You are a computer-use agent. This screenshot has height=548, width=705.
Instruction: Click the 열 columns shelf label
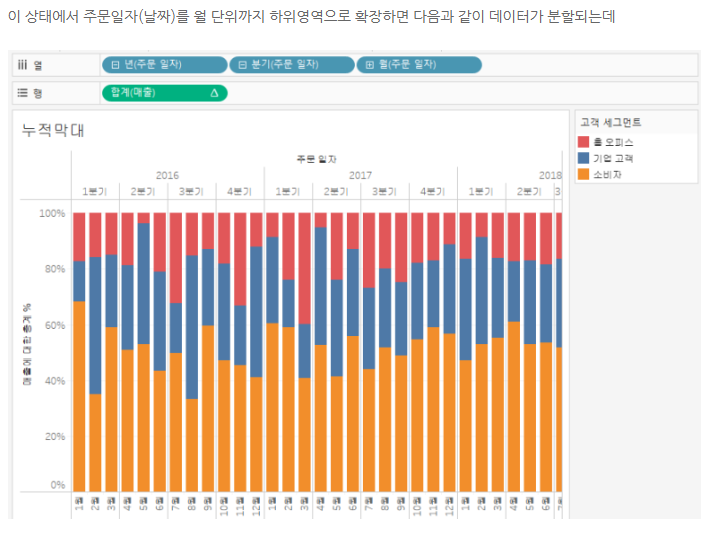click(38, 65)
